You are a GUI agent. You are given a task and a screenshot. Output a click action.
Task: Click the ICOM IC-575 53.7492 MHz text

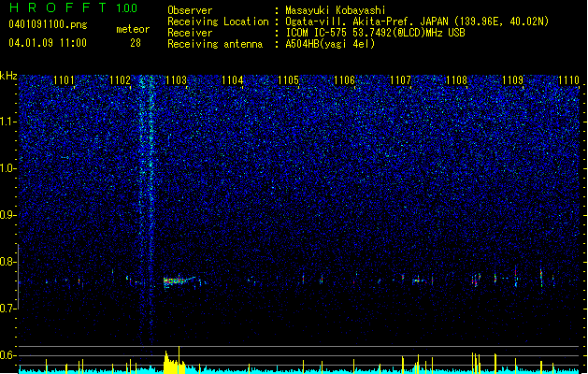coord(375,33)
